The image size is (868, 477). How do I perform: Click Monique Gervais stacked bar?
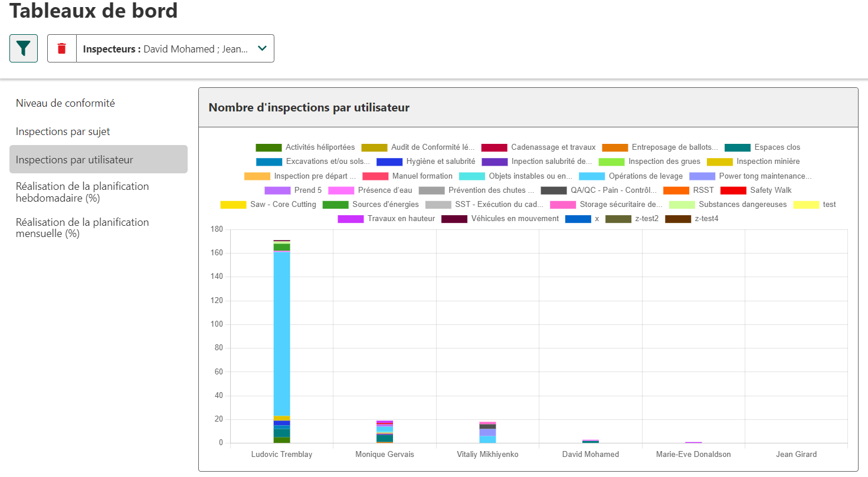385,432
